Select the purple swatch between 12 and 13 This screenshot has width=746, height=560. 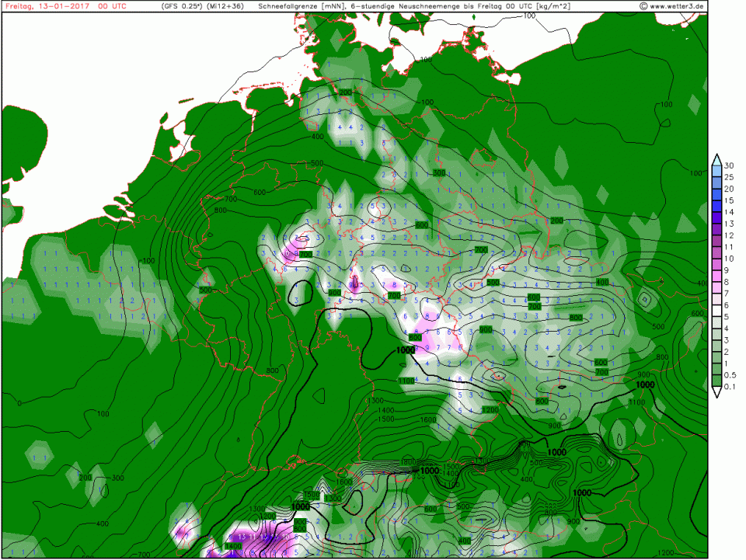[x=716, y=229]
